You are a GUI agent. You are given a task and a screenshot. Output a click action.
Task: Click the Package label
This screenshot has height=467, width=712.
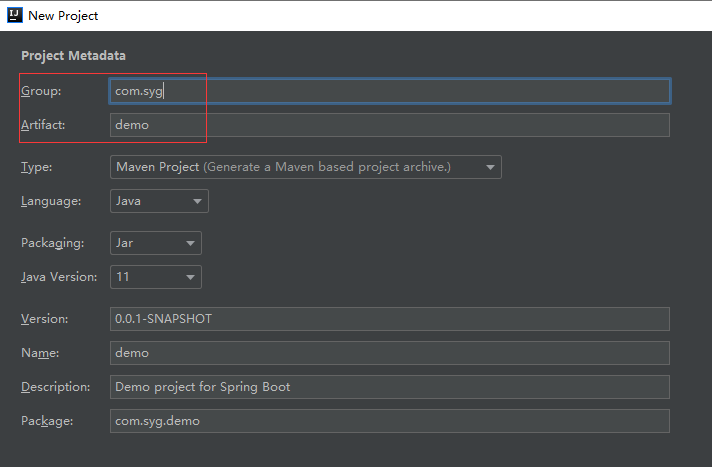coord(47,421)
